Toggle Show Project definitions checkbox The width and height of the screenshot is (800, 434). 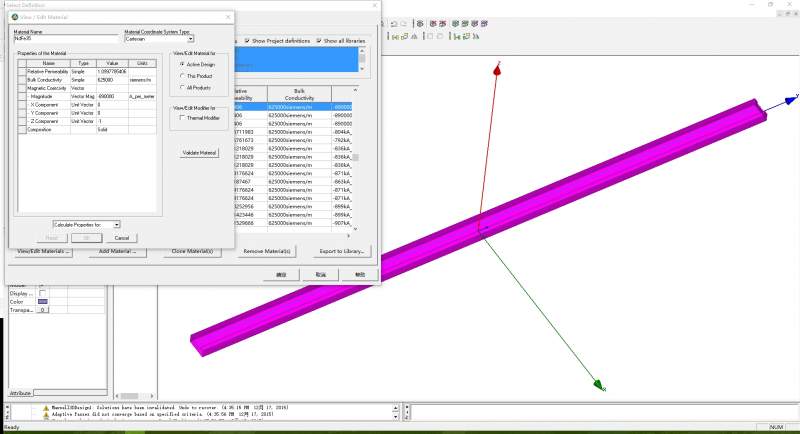(x=247, y=40)
